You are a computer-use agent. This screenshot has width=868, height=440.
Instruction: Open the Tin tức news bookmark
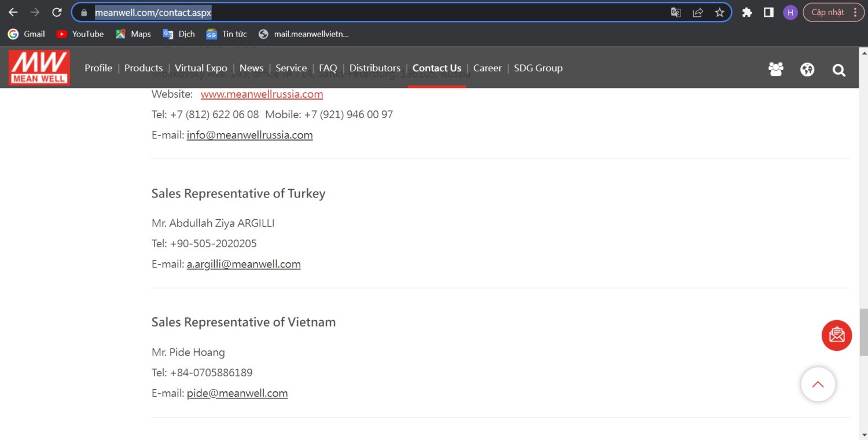click(x=227, y=34)
